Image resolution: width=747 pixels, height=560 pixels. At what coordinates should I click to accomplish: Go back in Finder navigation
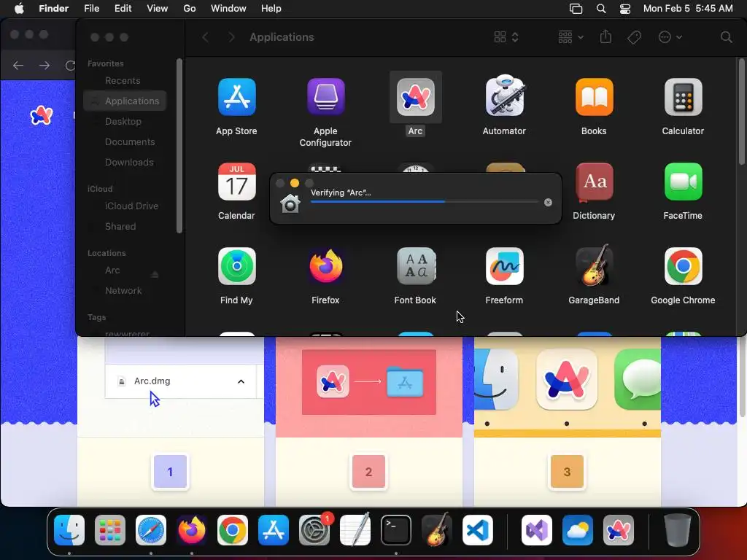coord(205,37)
